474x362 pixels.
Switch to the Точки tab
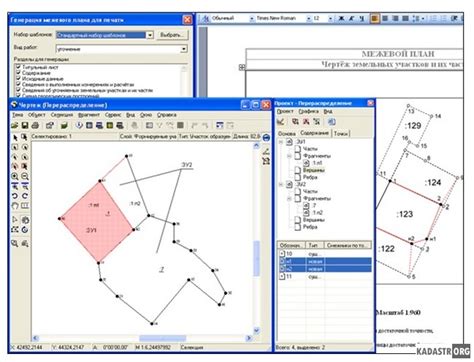coord(341,133)
